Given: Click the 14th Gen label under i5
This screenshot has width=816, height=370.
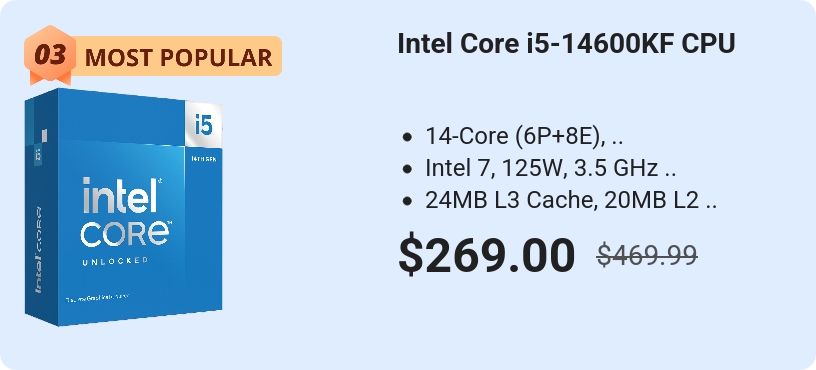Looking at the screenshot, I should [203, 158].
